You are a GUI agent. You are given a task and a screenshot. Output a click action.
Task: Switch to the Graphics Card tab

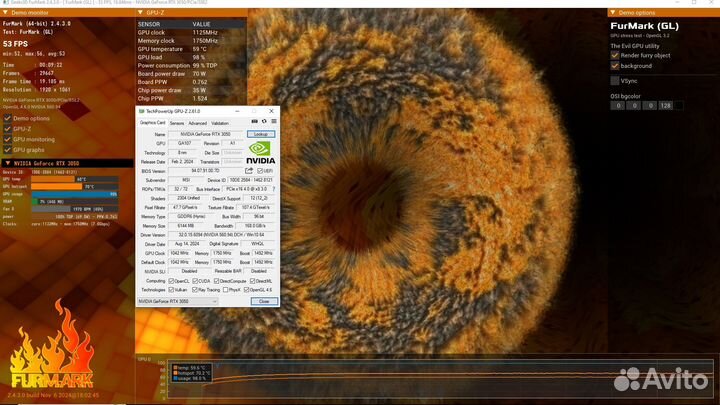(x=152, y=123)
